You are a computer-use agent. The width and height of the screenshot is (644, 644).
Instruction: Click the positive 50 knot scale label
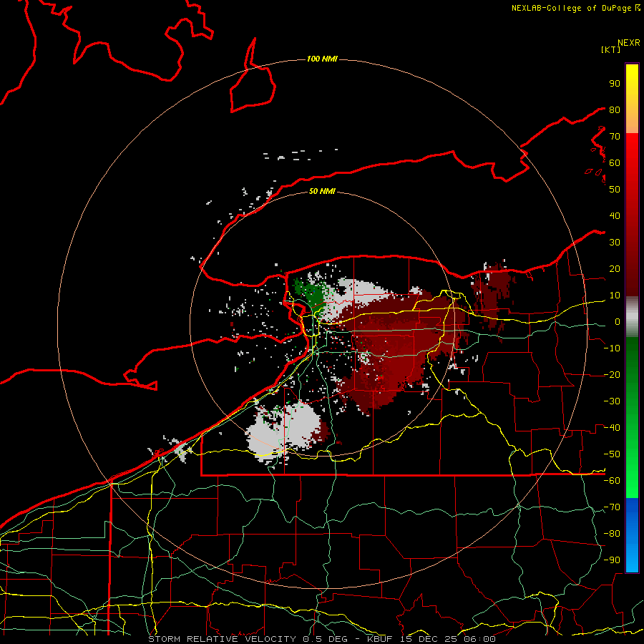tap(615, 190)
